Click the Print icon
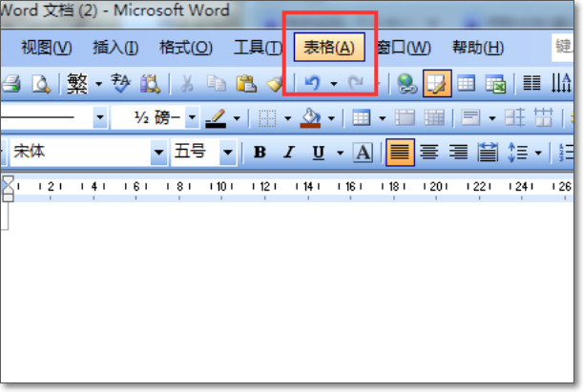This screenshot has height=392, width=583. pos(11,84)
